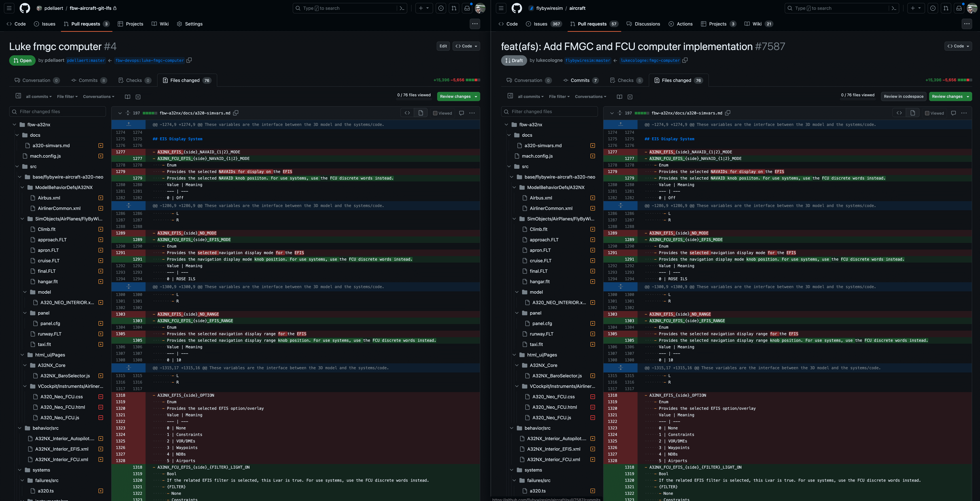Copy the a320-simvars.md file path in left pane
The height and width of the screenshot is (501, 980).
(x=236, y=113)
